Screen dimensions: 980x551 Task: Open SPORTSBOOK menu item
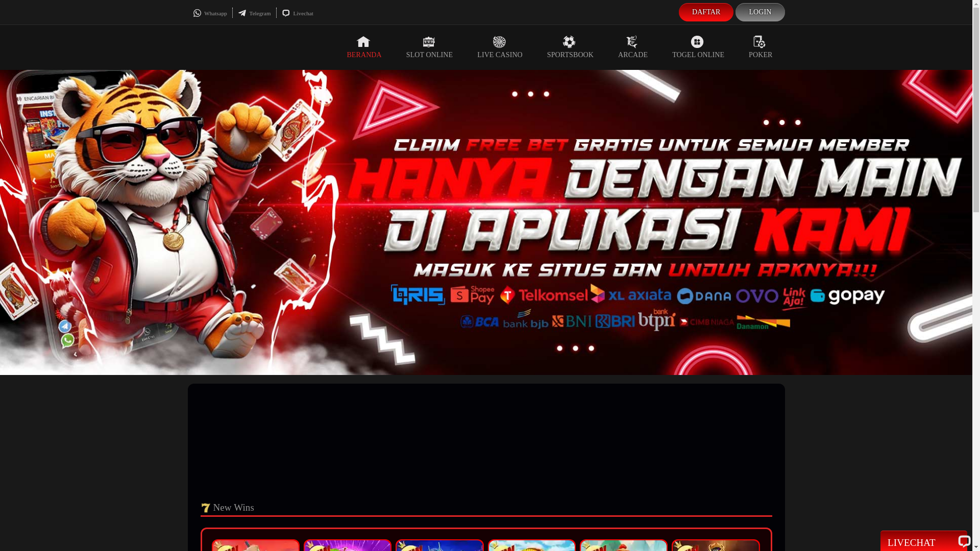[x=570, y=47]
